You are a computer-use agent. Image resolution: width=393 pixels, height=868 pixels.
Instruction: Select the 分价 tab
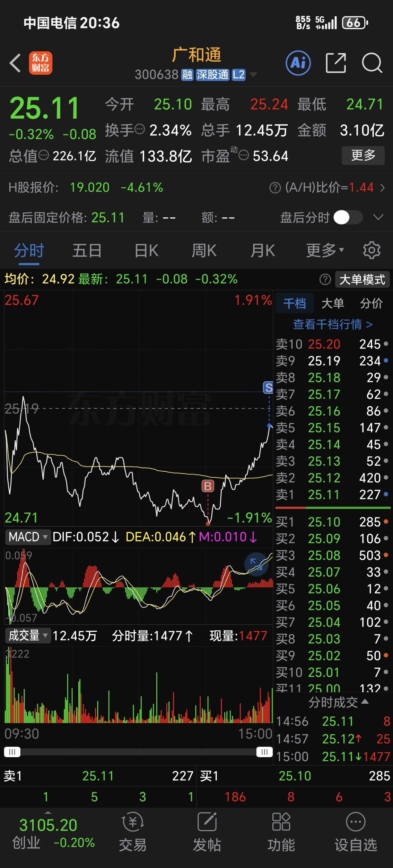(x=371, y=303)
